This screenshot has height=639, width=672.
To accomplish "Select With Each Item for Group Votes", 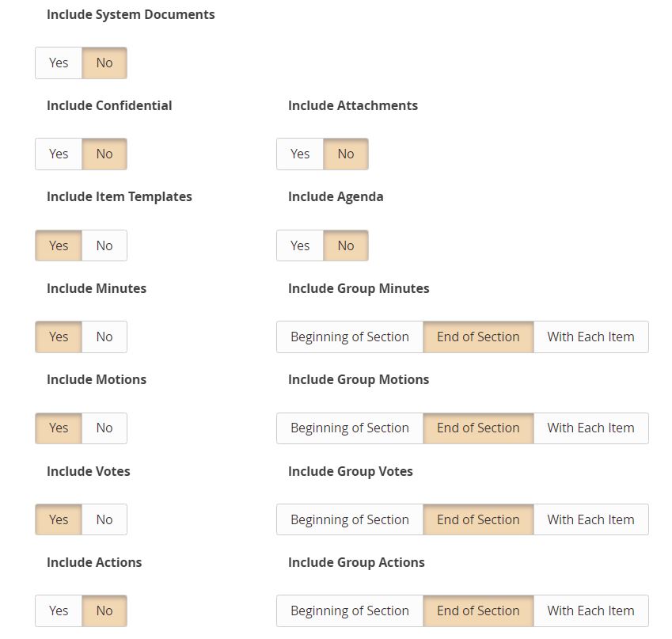I will click(591, 519).
